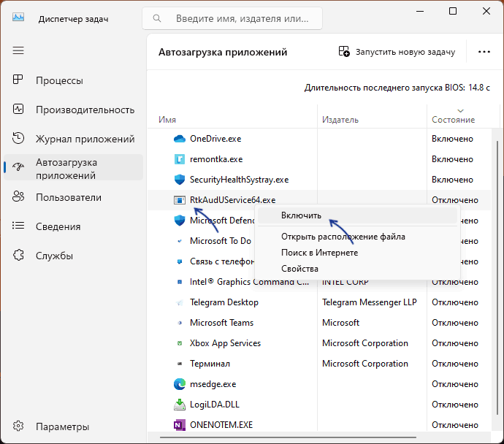Click Telegram Messenger LLP publisher cell
The height and width of the screenshot is (444, 504).
[370, 302]
